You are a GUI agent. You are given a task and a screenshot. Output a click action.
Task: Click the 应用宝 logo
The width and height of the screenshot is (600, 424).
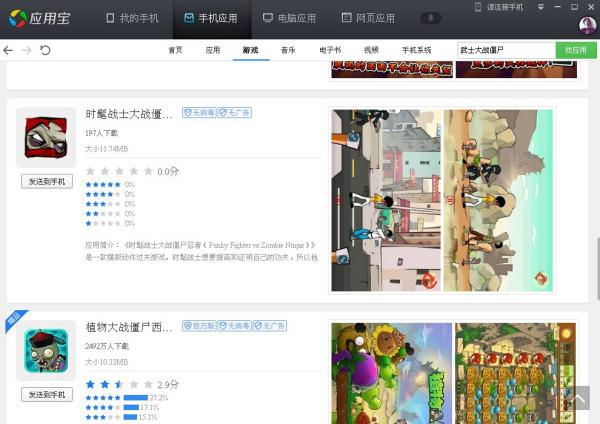pyautogui.click(x=39, y=18)
